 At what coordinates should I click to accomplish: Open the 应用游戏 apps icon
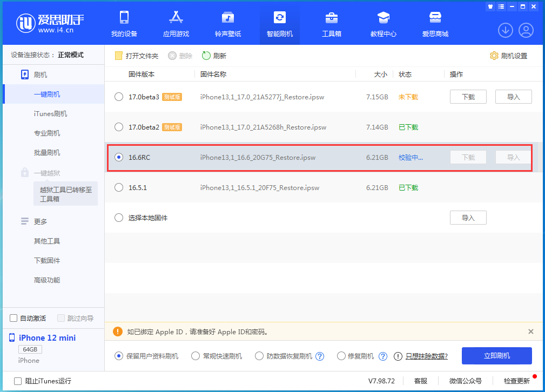[x=176, y=17]
